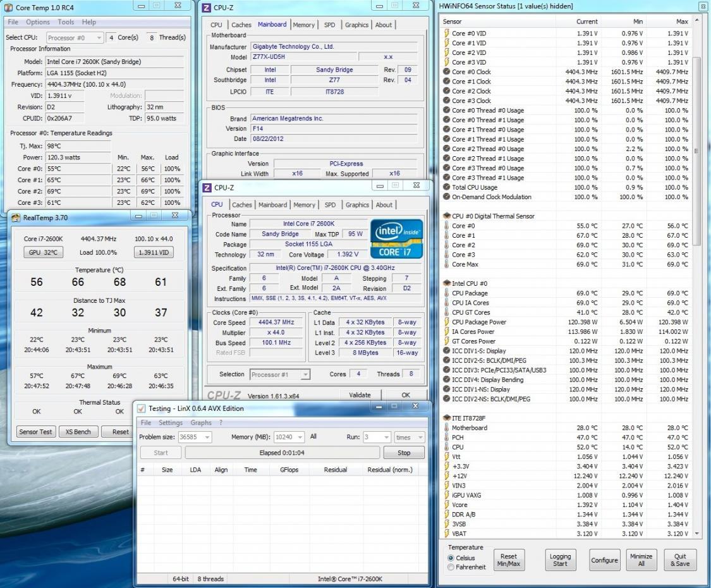The width and height of the screenshot is (711, 588).
Task: Open the LinX Memory (MiB) dropdown
Action: click(289, 437)
